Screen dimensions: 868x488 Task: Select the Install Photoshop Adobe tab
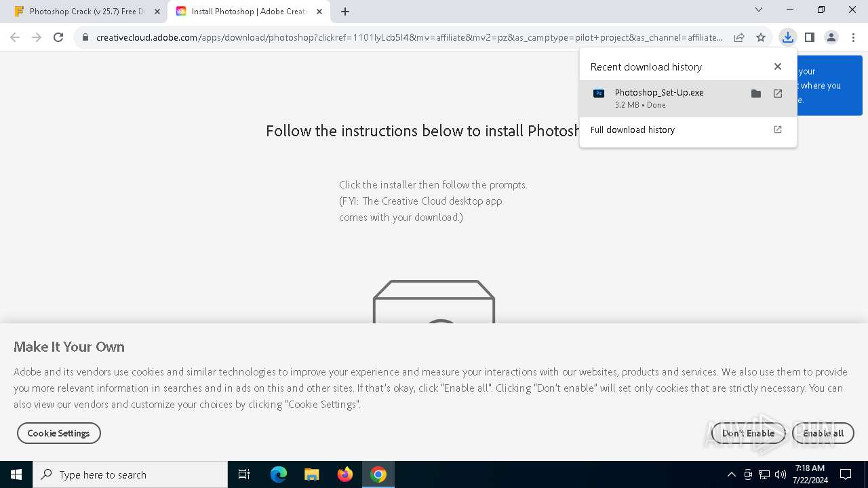(x=248, y=12)
